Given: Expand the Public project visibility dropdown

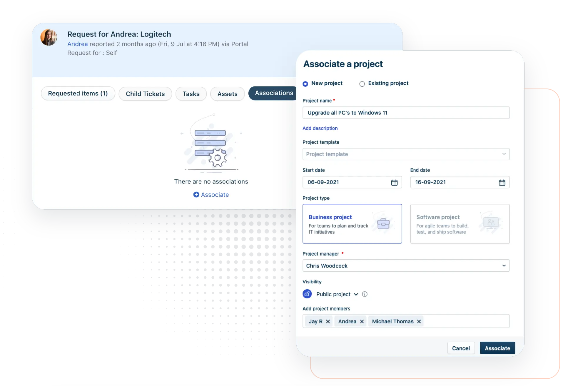Looking at the screenshot, I should click(x=356, y=294).
